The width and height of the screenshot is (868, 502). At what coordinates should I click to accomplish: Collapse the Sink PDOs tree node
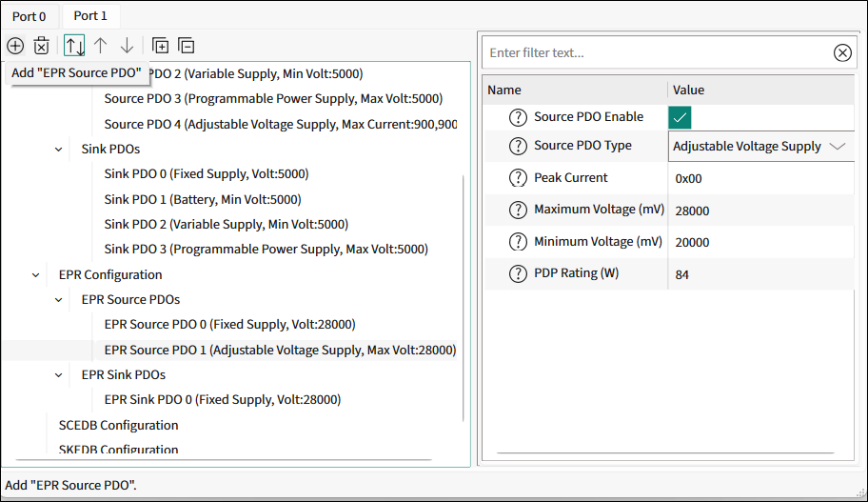tap(59, 149)
